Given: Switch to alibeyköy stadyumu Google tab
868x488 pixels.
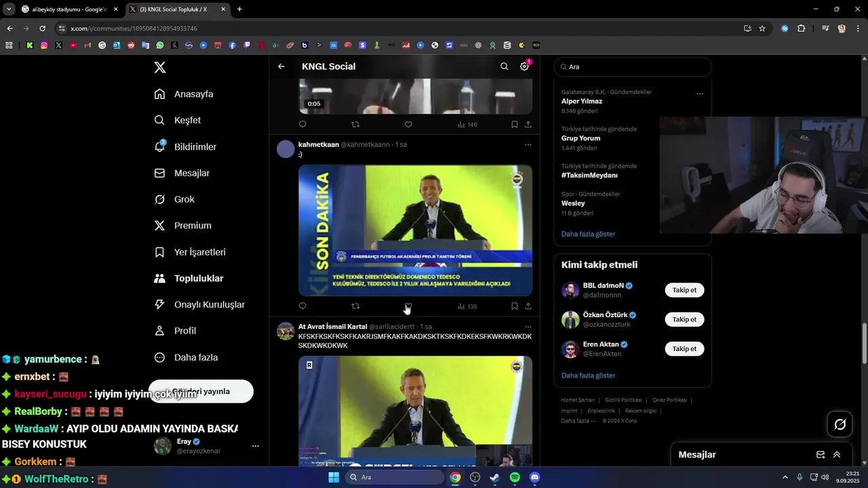Looking at the screenshot, I should pyautogui.click(x=69, y=9).
